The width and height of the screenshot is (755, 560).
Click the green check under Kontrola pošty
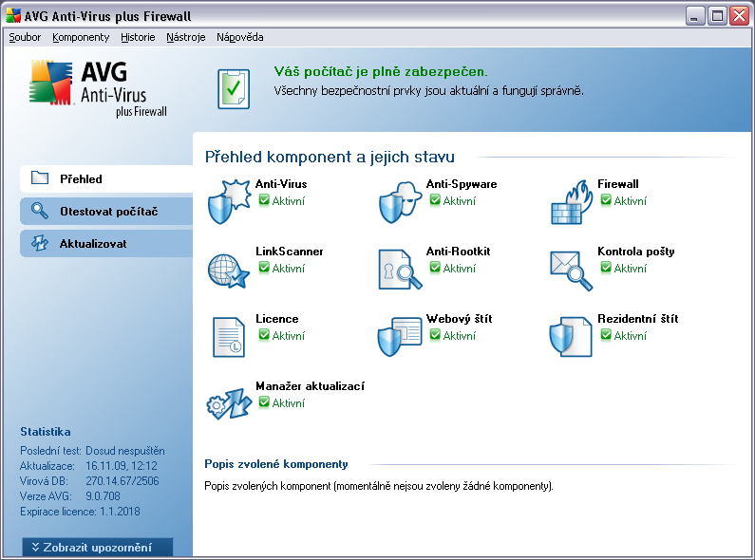[x=606, y=267]
